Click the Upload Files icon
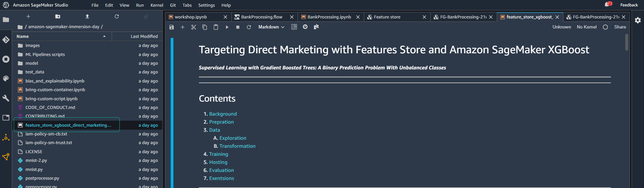Screen dimensions: 644x188 pyautogui.click(x=87, y=16)
